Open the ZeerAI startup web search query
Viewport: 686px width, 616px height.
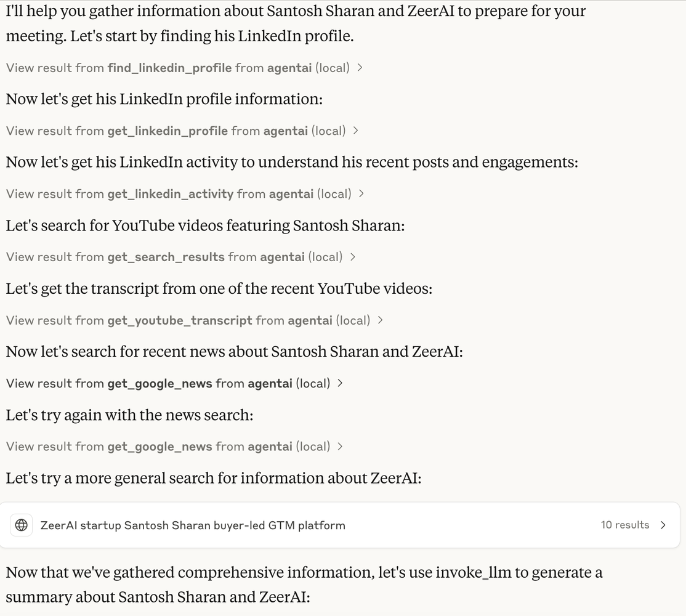[x=193, y=525]
